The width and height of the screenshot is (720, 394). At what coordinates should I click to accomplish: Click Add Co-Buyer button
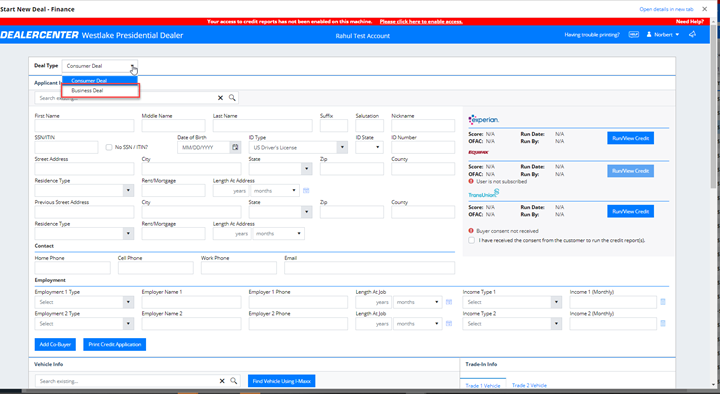[55, 344]
